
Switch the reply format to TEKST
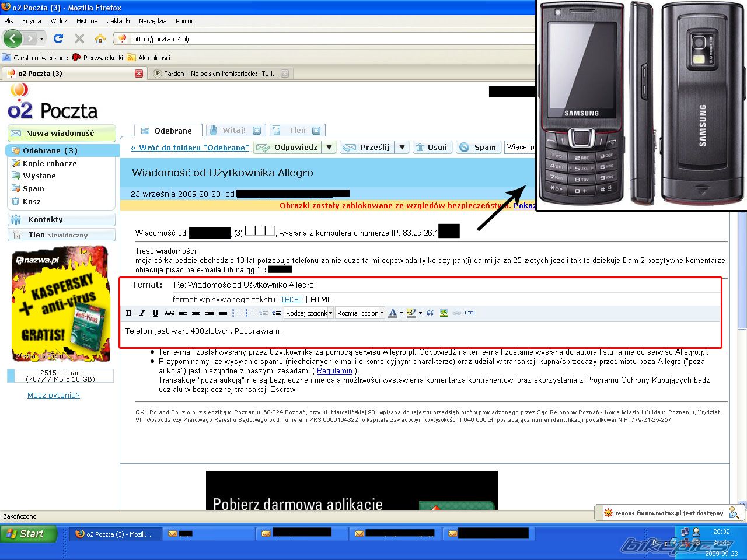292,300
